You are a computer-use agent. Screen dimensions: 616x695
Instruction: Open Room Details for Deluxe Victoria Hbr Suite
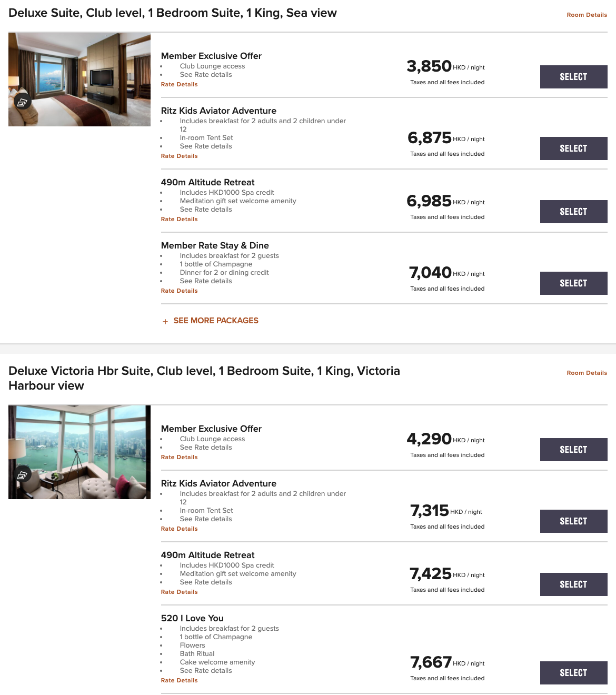coord(587,373)
